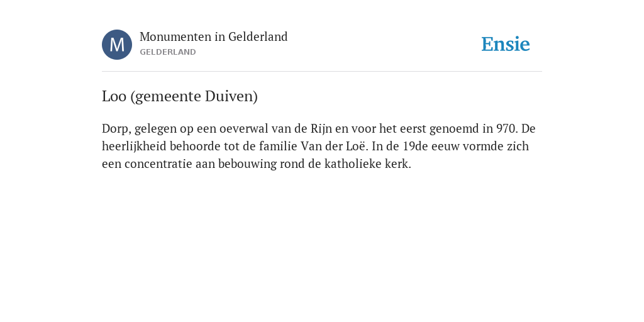Click the round M avatar icon
The height and width of the screenshot is (322, 644).
(117, 45)
